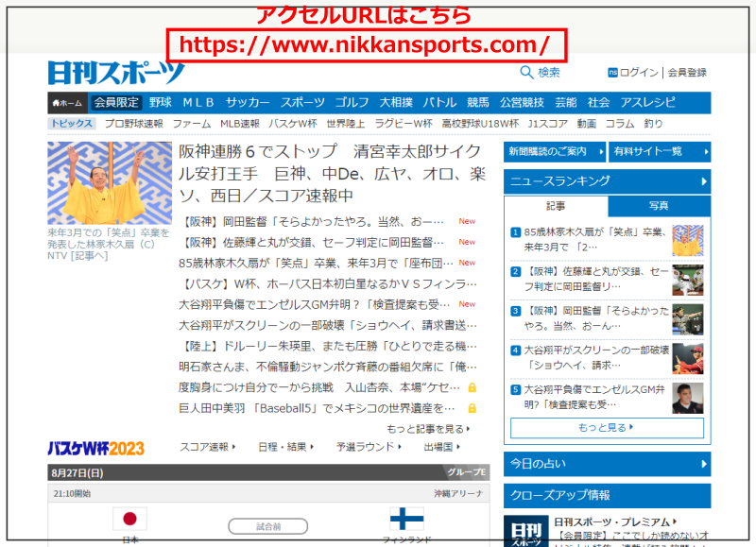Switch to the 写真 ranking tab
756x547 pixels.
coord(659,206)
